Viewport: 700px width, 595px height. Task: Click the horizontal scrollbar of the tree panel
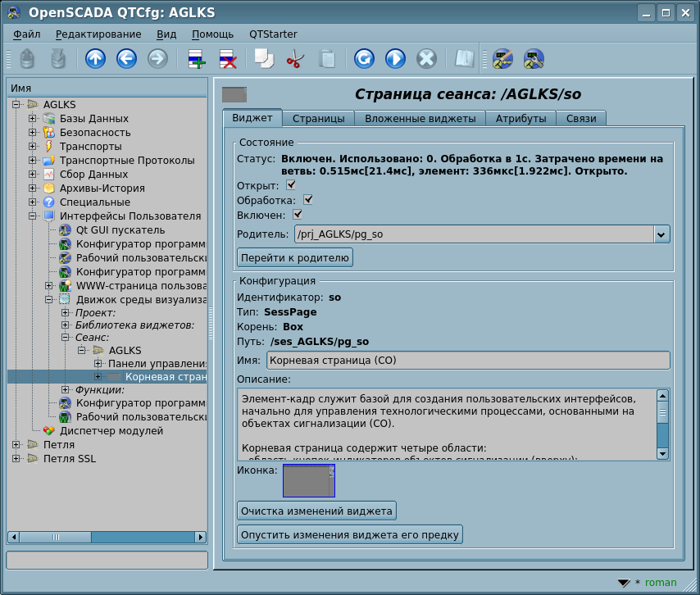tap(107, 537)
